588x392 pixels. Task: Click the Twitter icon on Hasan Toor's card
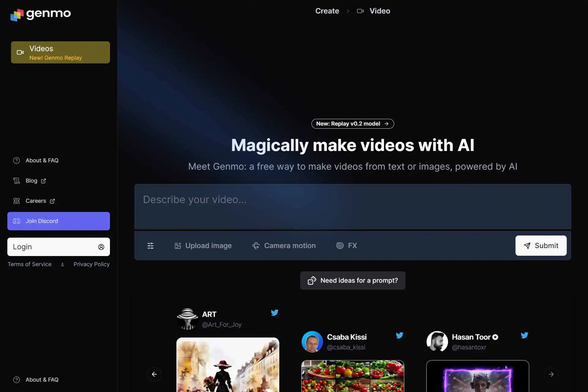click(x=524, y=335)
